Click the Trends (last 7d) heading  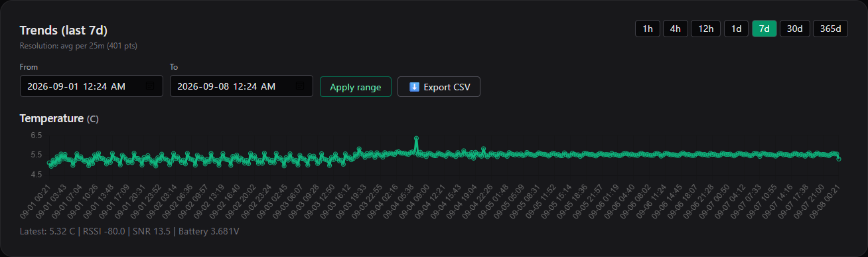[x=64, y=31]
